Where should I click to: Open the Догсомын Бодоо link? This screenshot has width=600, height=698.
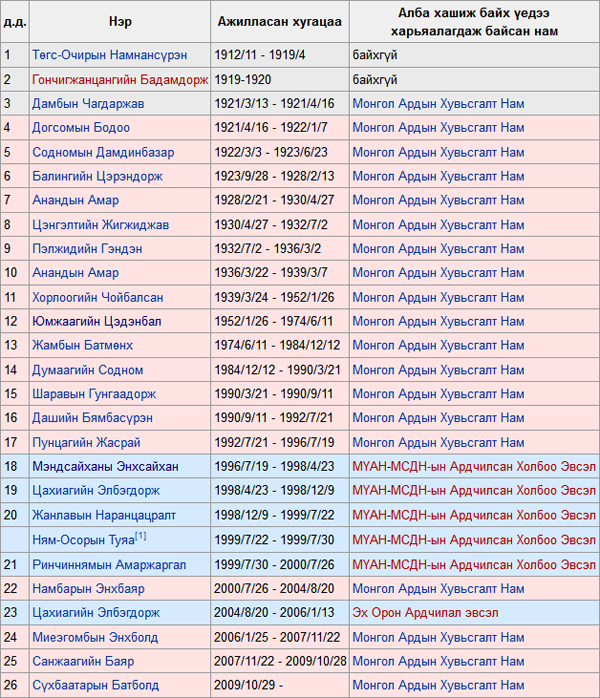(x=81, y=128)
